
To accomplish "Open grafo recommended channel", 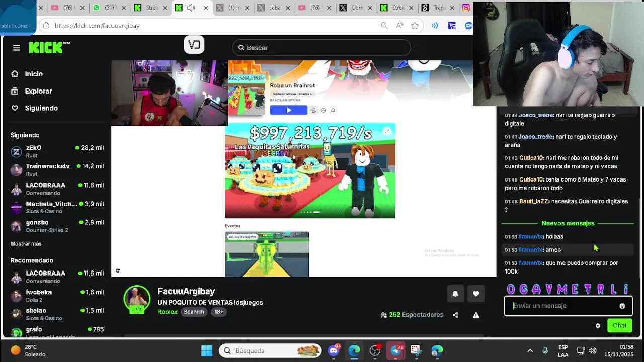I will tap(57, 332).
